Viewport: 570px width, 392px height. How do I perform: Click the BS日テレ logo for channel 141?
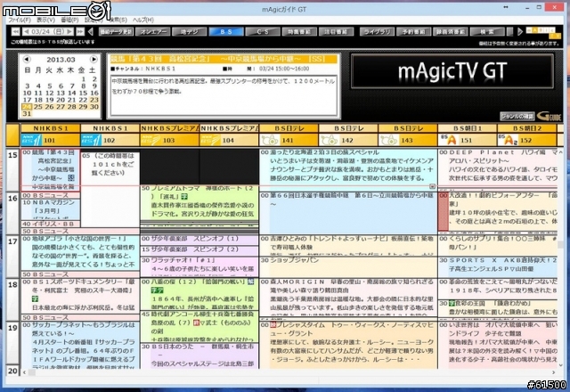[x=270, y=140]
